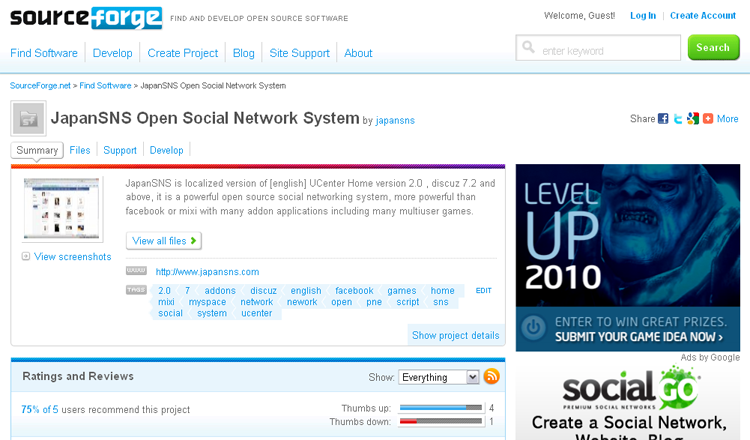
Task: Open the Support tab
Action: [120, 150]
